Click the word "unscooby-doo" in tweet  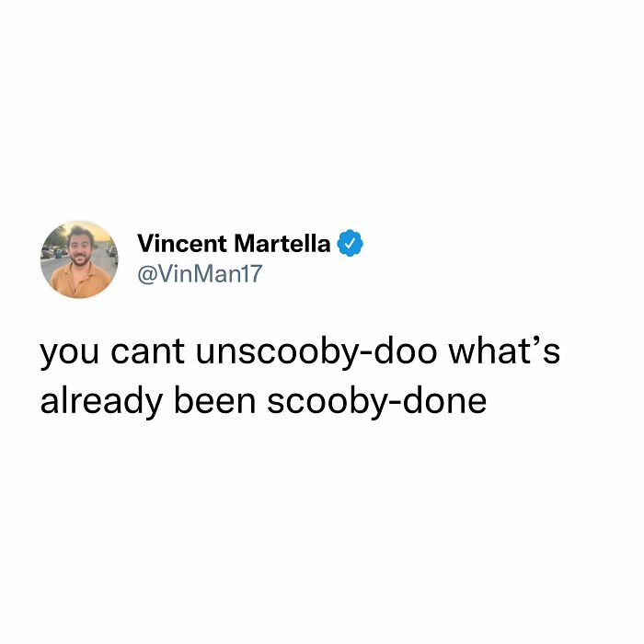[316, 352]
